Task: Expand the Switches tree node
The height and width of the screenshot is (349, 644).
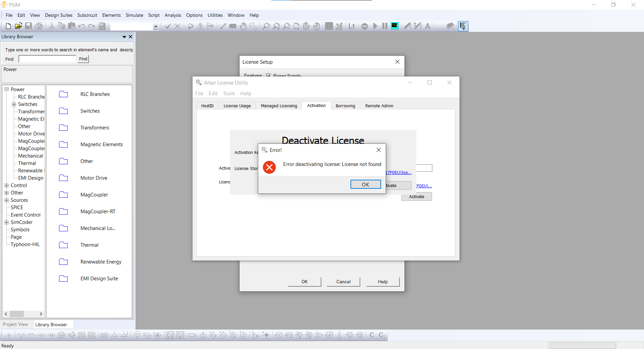Action: (14, 104)
